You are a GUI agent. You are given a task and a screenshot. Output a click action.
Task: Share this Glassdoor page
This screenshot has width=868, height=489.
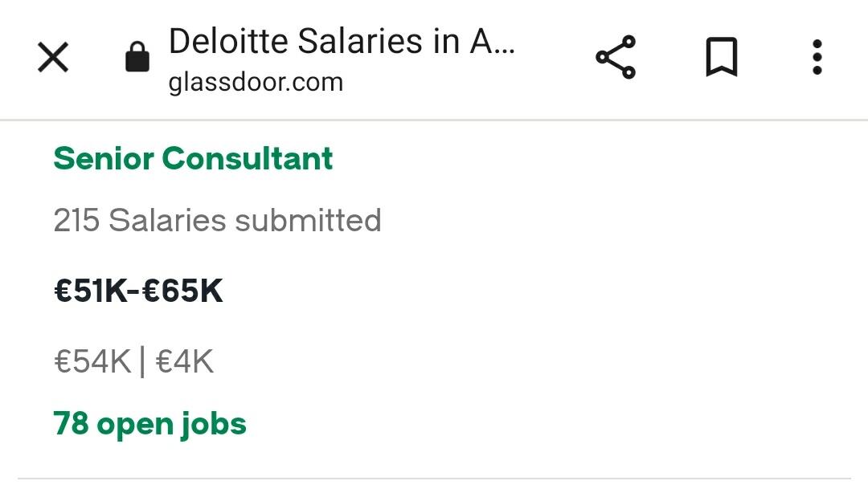click(x=615, y=58)
